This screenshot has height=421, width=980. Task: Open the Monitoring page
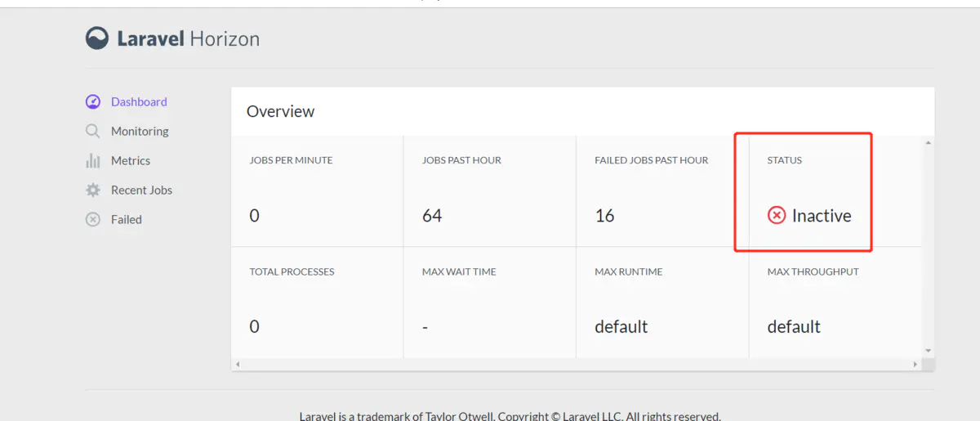pos(140,131)
